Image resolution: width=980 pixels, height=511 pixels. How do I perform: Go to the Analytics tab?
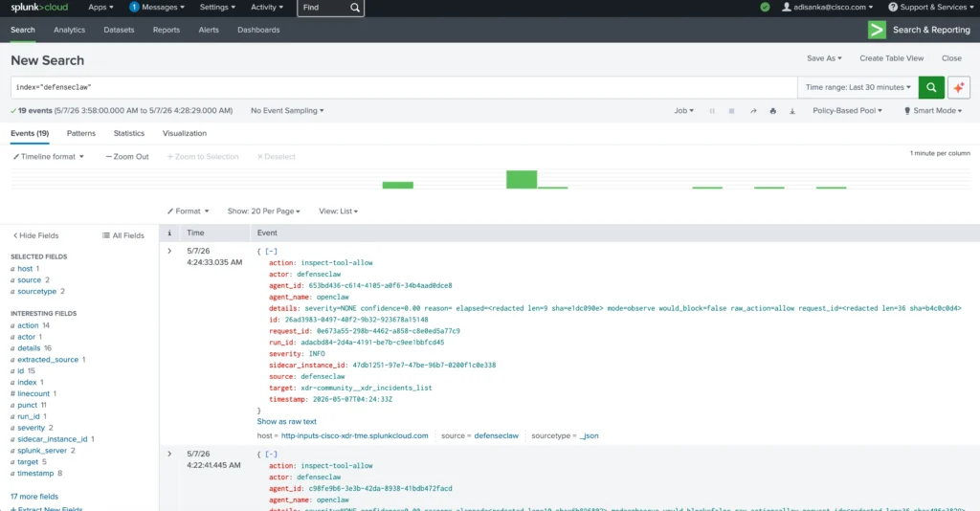tap(69, 30)
